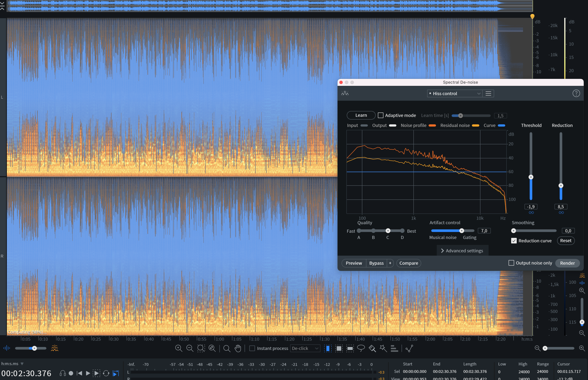The width and height of the screenshot is (588, 380).
Task: Enable Output noise only checkbox
Action: 511,263
